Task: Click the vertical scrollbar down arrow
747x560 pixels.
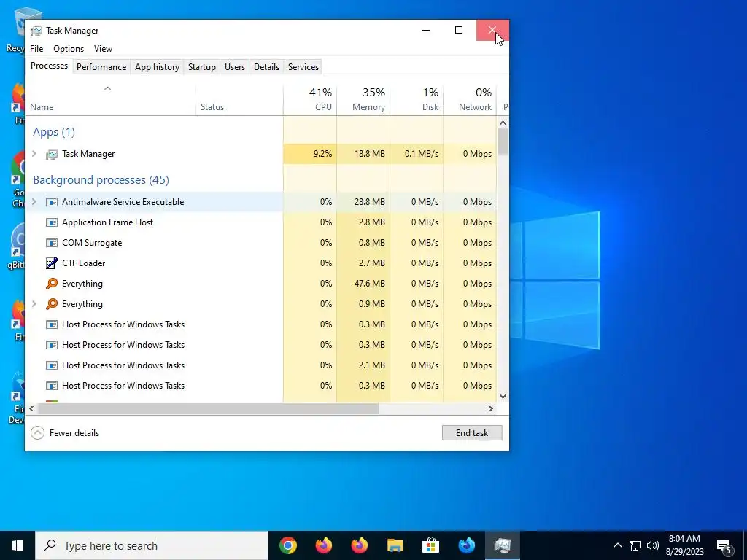Action: pyautogui.click(x=503, y=397)
